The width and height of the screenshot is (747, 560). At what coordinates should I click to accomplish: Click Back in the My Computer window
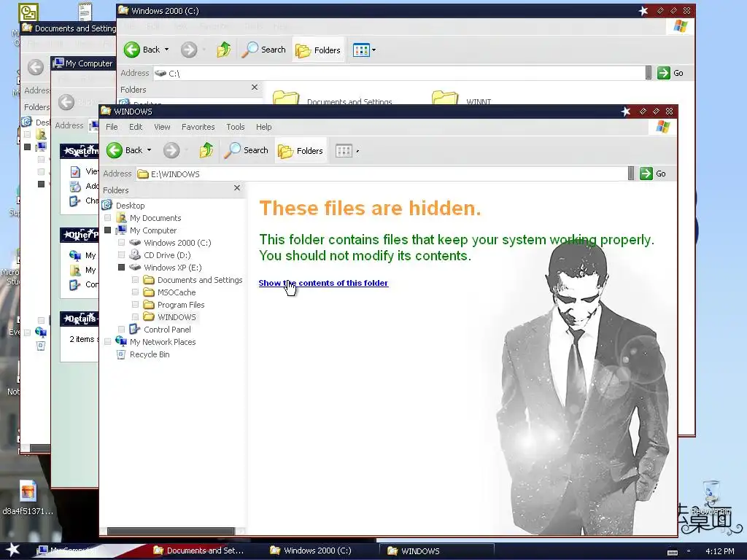66,102
